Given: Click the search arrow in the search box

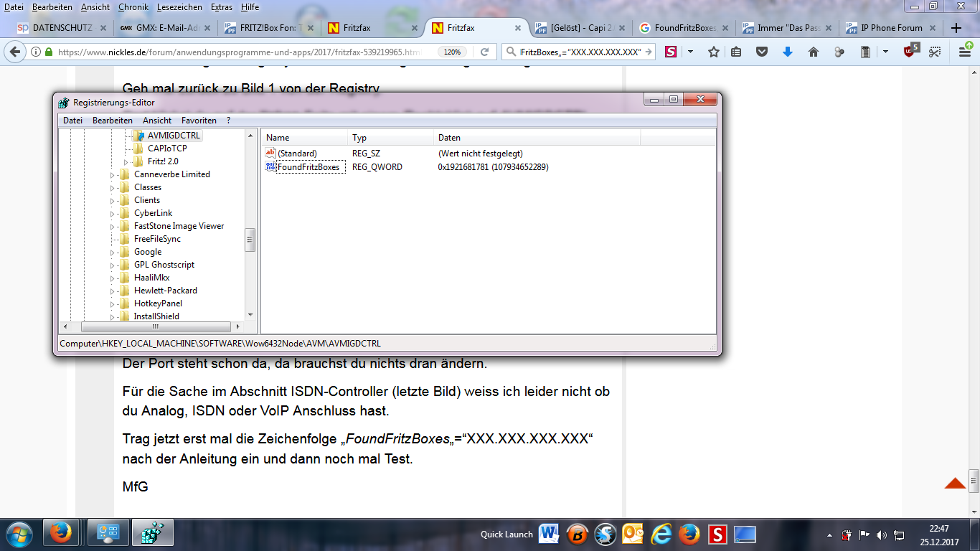Looking at the screenshot, I should 649,52.
